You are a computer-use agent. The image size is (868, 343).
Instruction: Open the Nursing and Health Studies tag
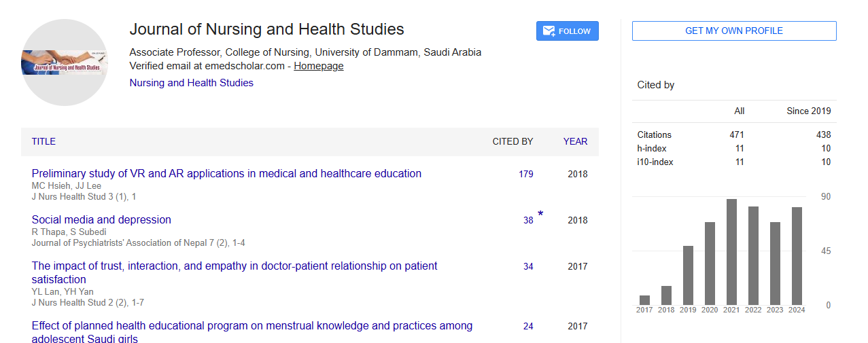pyautogui.click(x=191, y=83)
